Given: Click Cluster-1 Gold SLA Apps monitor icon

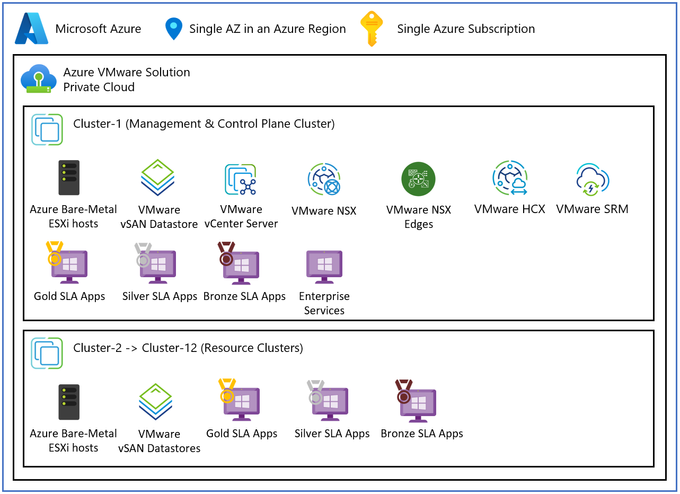Looking at the screenshot, I should (67, 263).
